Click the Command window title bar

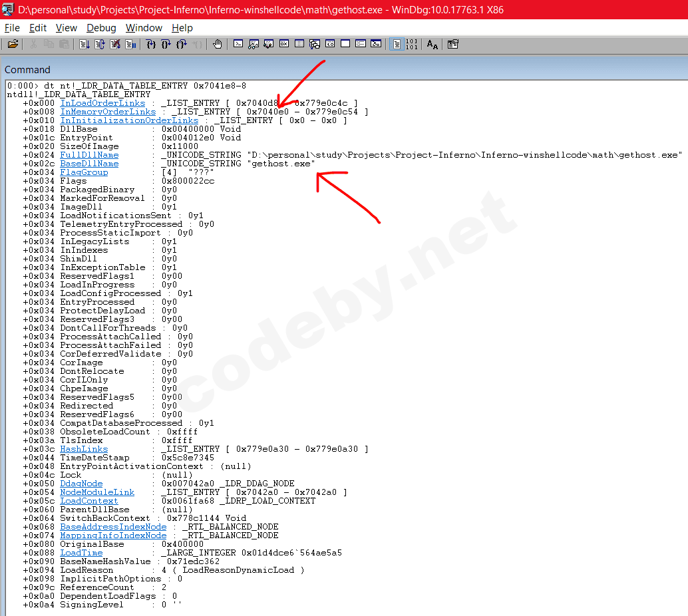344,69
